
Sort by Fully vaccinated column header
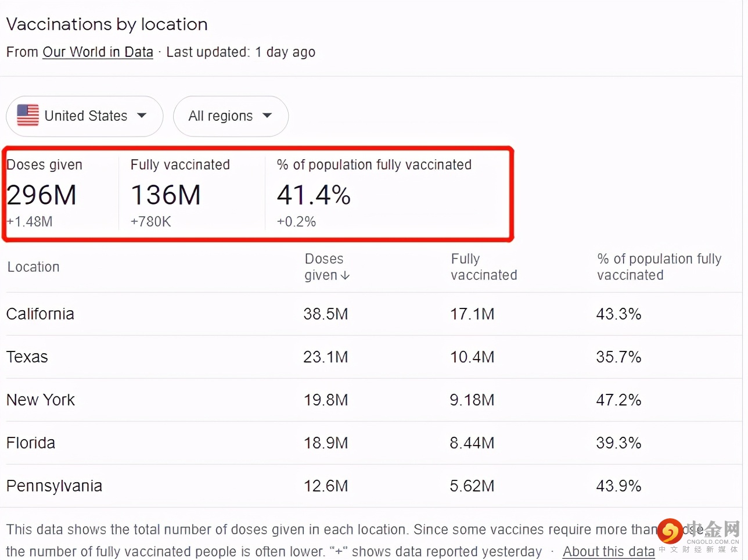coord(483,267)
